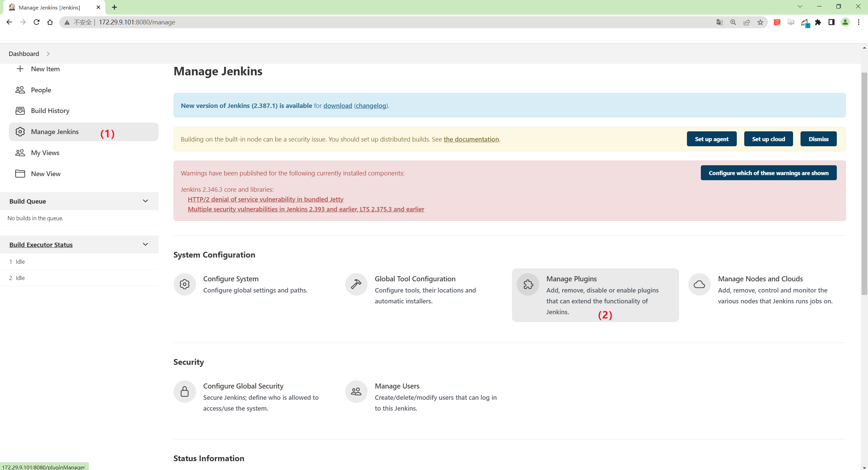Open Manage Users title
868x470 pixels.
click(397, 386)
